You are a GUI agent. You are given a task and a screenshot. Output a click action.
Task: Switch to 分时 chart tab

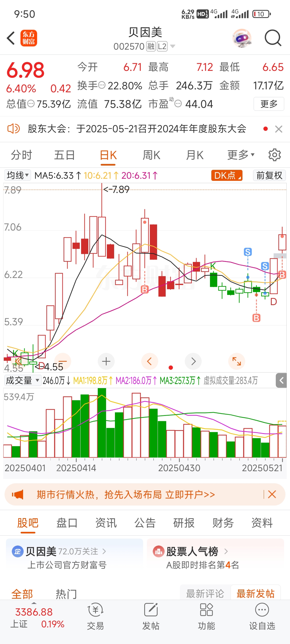[21, 155]
